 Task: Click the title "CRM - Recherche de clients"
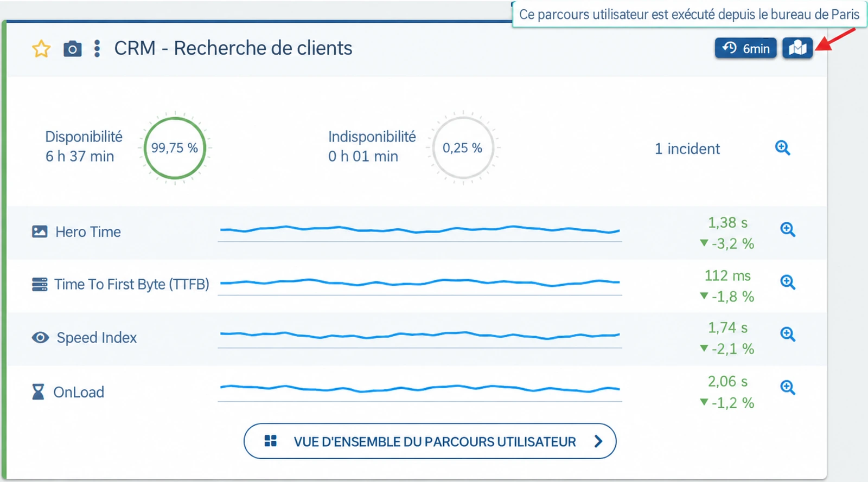pyautogui.click(x=233, y=48)
